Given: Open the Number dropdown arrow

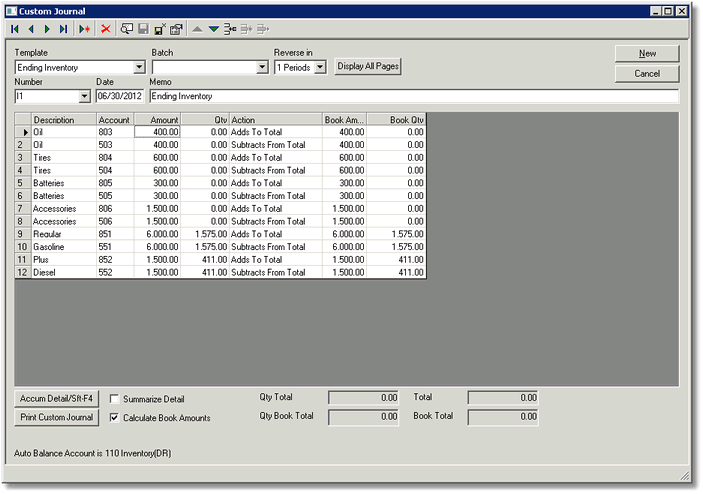Looking at the screenshot, I should pos(84,96).
